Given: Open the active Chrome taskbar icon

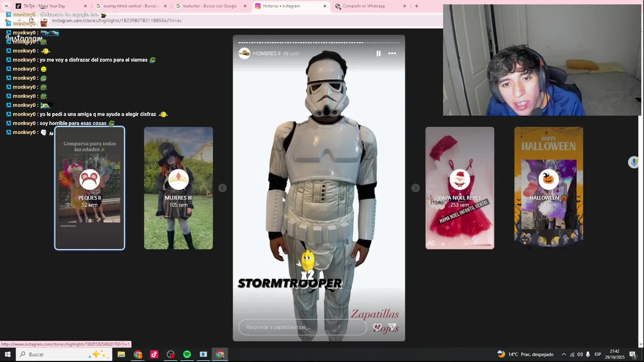Looking at the screenshot, I should coord(220,354).
